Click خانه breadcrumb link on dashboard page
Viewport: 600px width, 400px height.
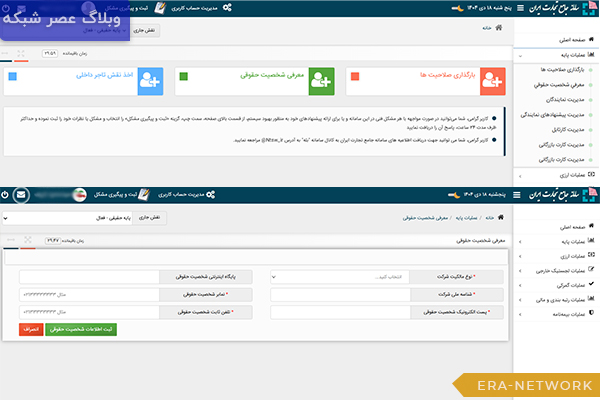(487, 28)
